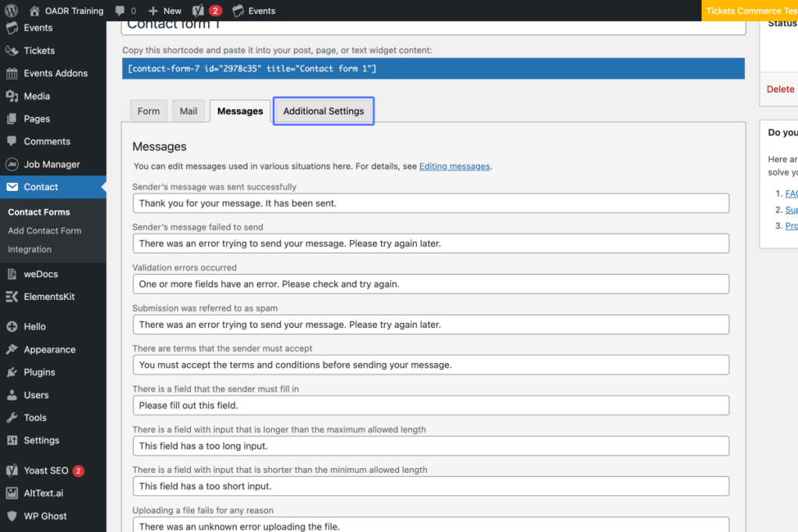Click the Pages icon in sidebar
Screen dimensions: 798x532
(x=12, y=119)
